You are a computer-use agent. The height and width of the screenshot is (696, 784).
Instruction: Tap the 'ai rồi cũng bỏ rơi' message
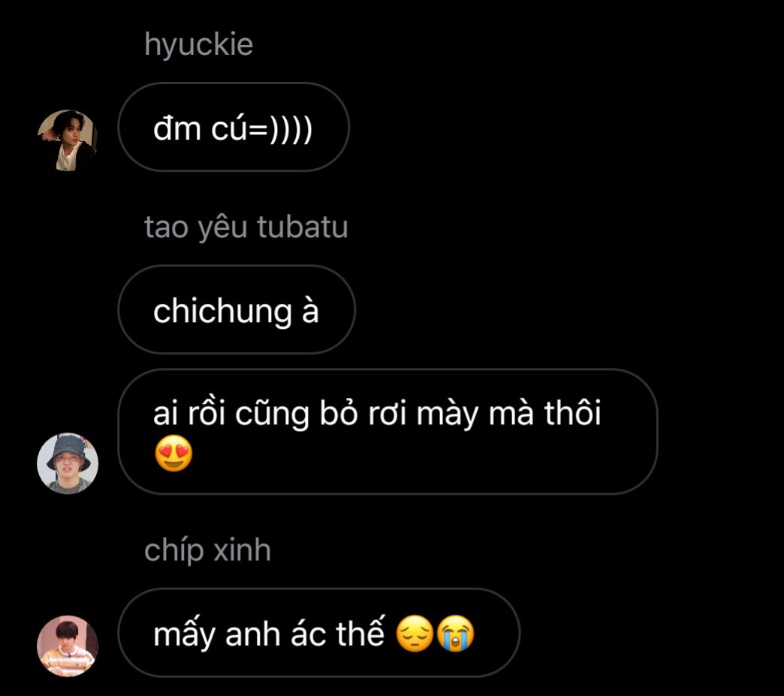[387, 432]
